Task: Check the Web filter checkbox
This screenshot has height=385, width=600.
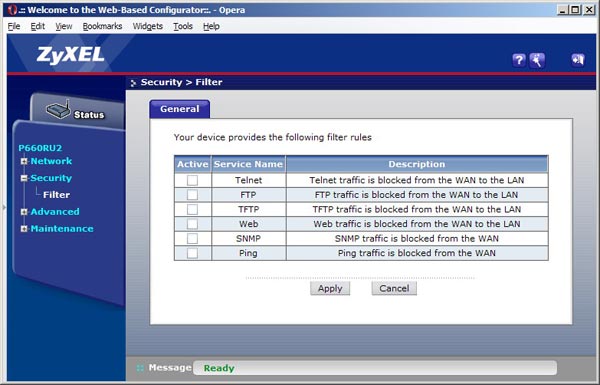Action: 192,224
